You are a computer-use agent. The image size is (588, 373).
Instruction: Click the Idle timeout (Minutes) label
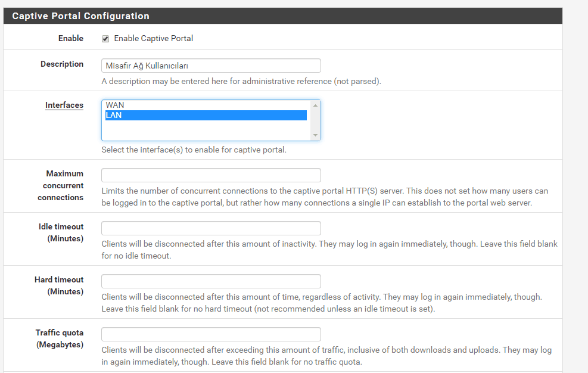coord(61,232)
